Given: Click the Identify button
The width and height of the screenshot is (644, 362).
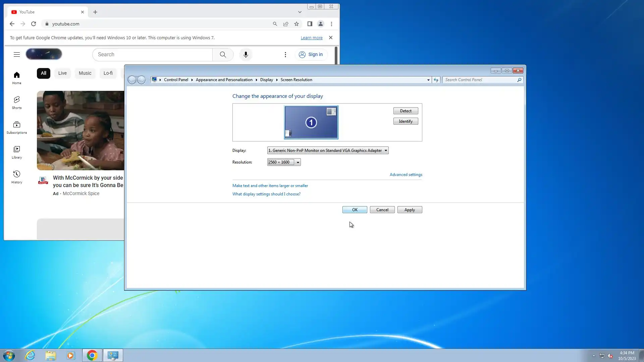Looking at the screenshot, I should coord(406,121).
